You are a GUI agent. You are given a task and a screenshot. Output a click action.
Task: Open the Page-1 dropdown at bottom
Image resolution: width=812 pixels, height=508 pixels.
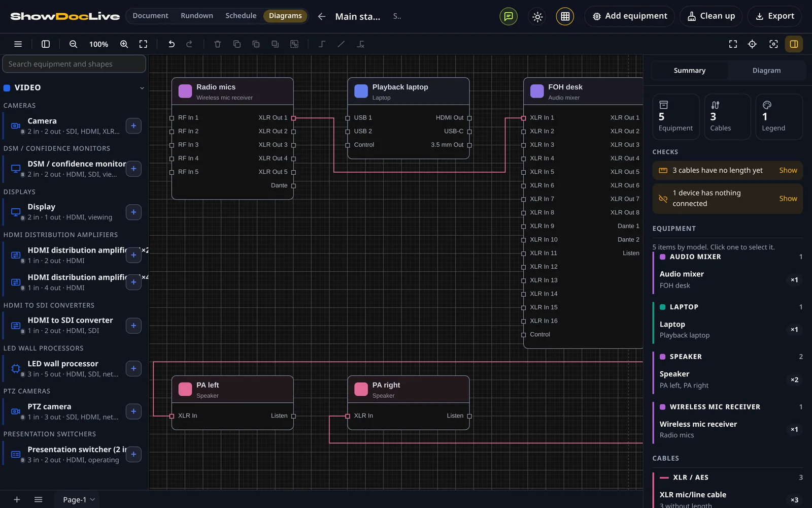click(x=79, y=499)
